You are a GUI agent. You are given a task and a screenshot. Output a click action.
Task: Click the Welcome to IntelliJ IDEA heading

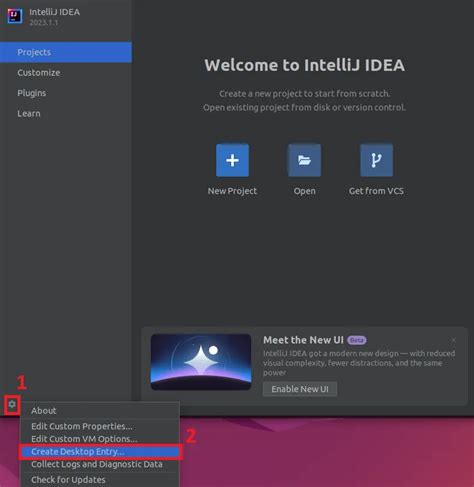(x=304, y=65)
